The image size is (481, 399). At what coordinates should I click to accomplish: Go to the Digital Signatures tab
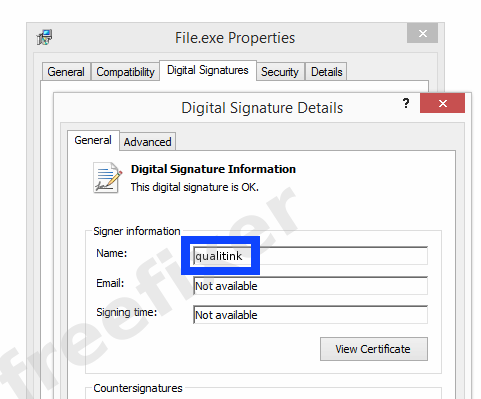click(x=208, y=70)
